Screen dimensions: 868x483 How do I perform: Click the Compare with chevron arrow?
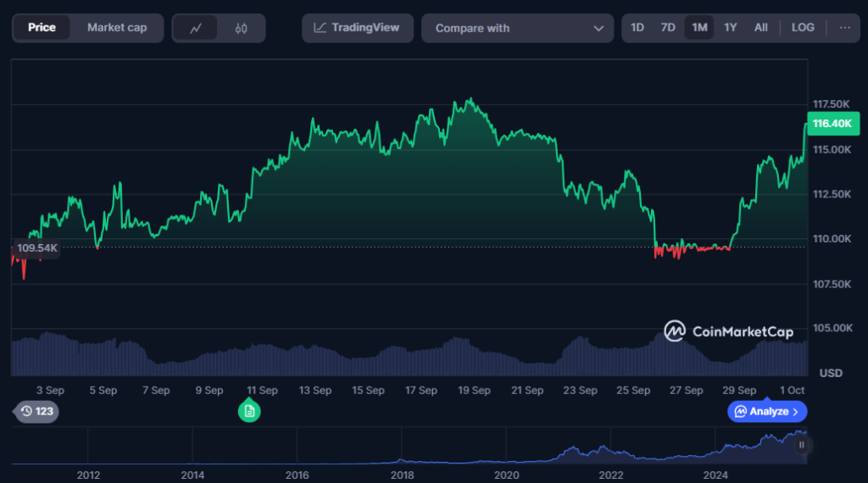(598, 28)
